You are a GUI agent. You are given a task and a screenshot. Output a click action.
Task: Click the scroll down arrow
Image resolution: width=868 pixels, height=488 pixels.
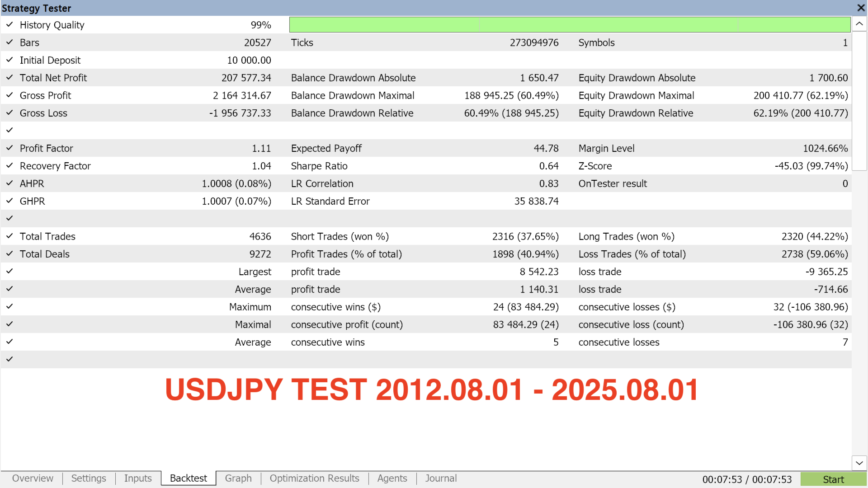point(859,463)
